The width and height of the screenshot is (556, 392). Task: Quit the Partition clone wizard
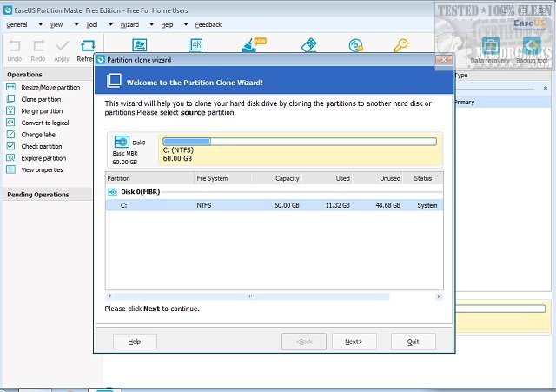click(414, 342)
